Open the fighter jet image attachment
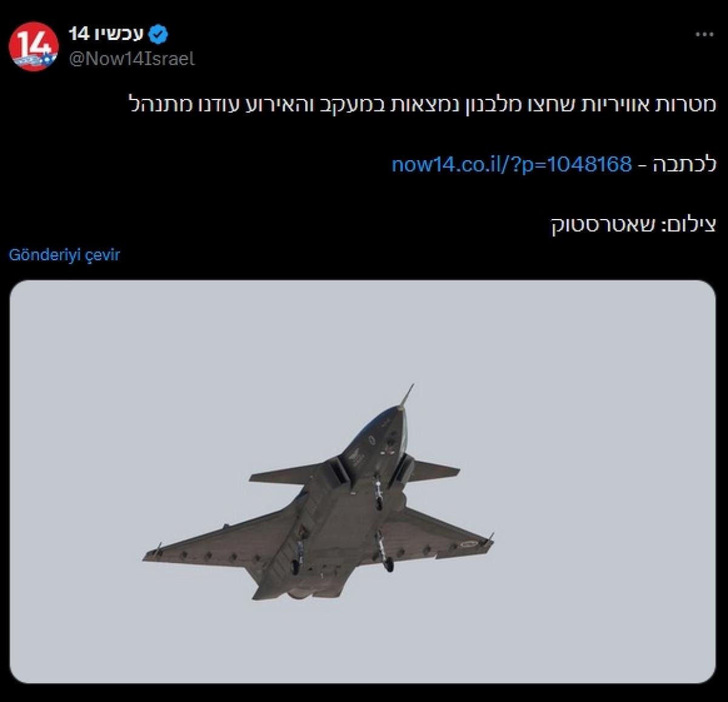 click(363, 481)
